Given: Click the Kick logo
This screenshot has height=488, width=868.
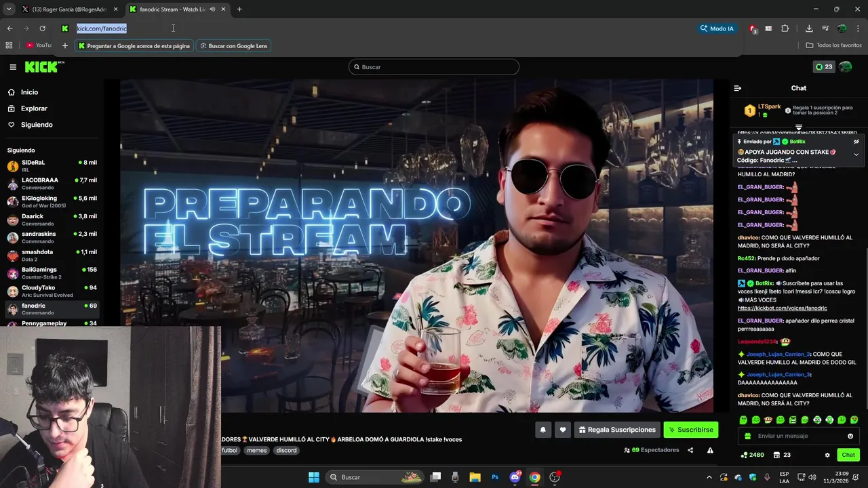Looking at the screenshot, I should coord(43,66).
